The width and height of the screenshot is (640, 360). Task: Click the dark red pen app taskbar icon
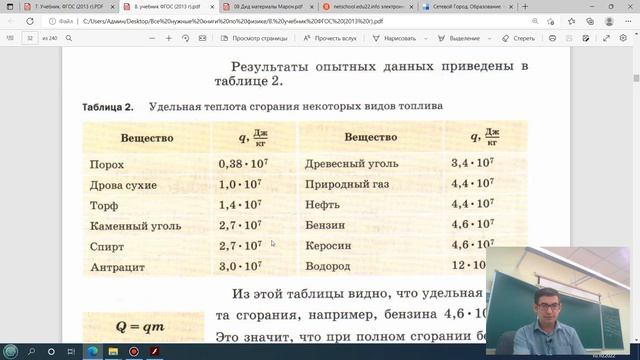(154, 351)
